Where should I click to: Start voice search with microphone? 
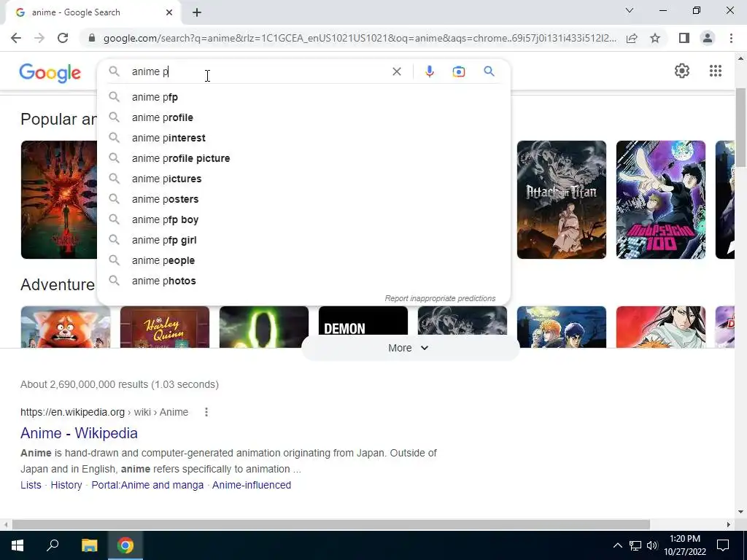click(x=429, y=71)
